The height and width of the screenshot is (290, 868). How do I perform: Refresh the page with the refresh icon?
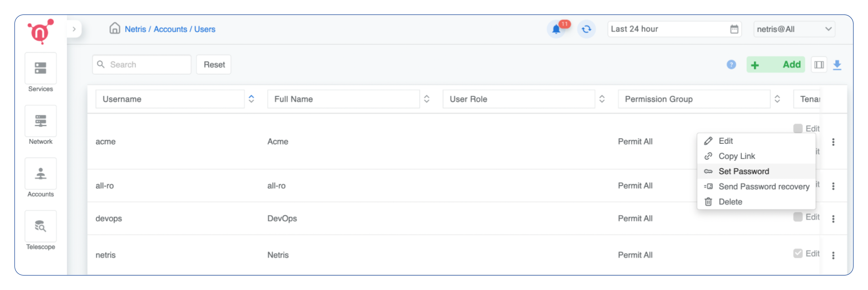586,29
